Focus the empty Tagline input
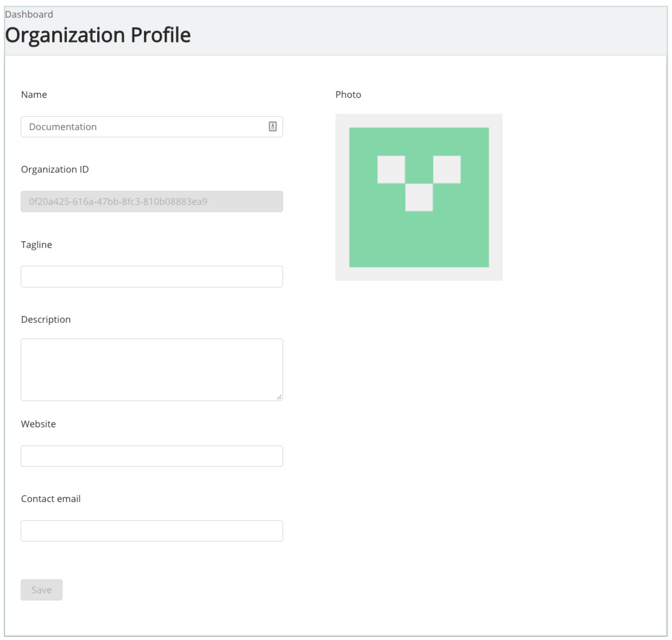672x640 pixels. pyautogui.click(x=152, y=276)
